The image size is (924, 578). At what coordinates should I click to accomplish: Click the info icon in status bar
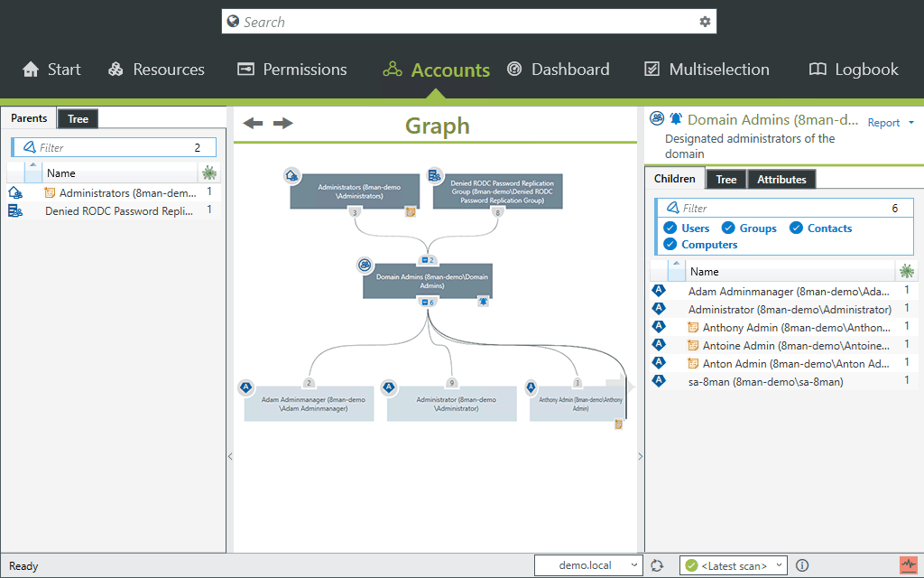(x=802, y=565)
